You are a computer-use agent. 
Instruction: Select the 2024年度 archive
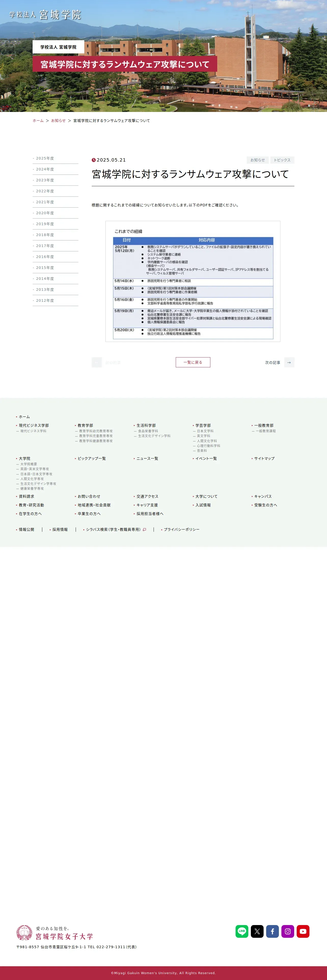coord(56,169)
